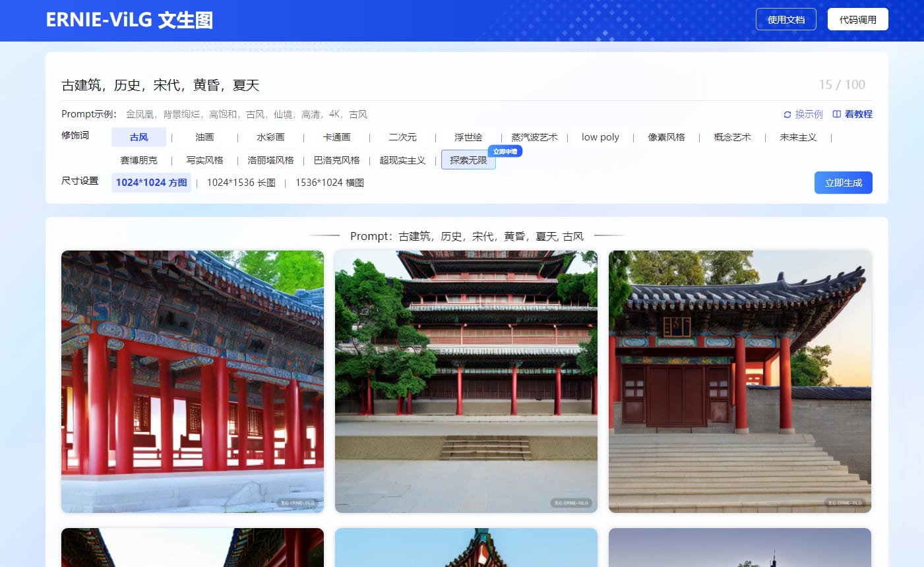924x567 pixels.
Task: Select the 二次元 style modifier
Action: (x=402, y=137)
